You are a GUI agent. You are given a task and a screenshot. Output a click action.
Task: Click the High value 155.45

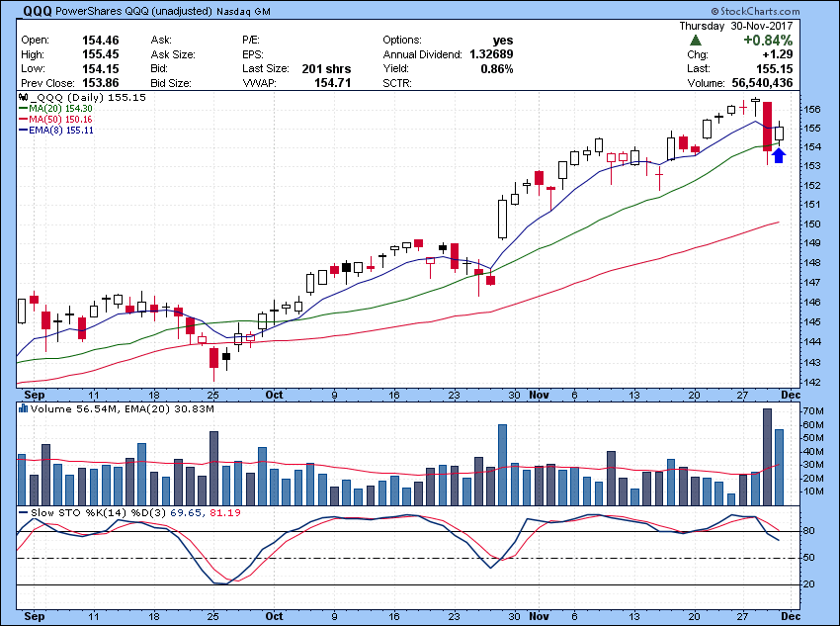(x=101, y=54)
